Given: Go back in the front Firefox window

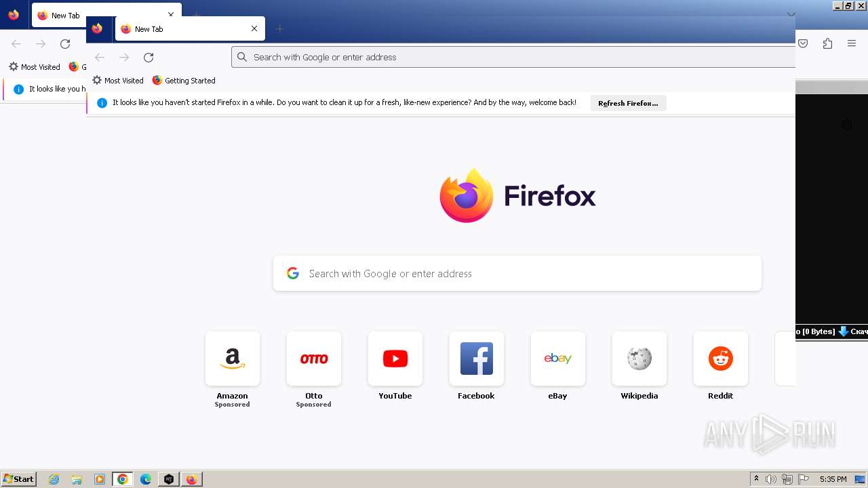Looking at the screenshot, I should click(100, 57).
